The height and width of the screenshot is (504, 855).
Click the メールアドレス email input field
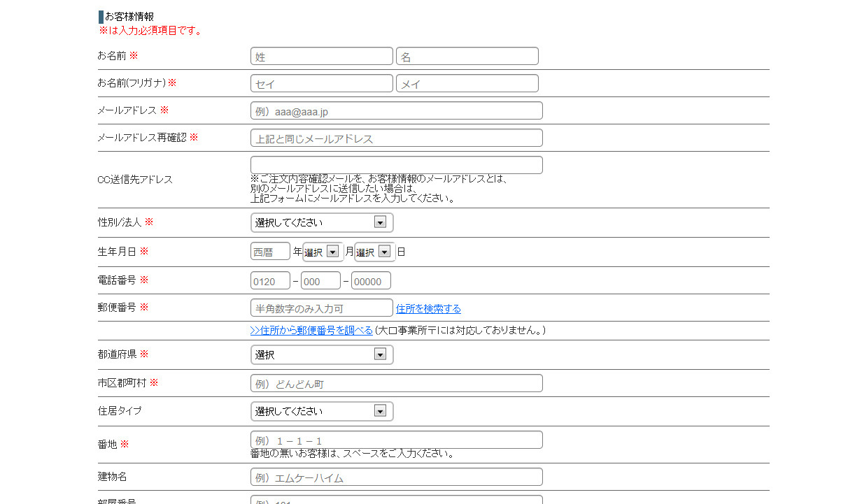pos(396,111)
